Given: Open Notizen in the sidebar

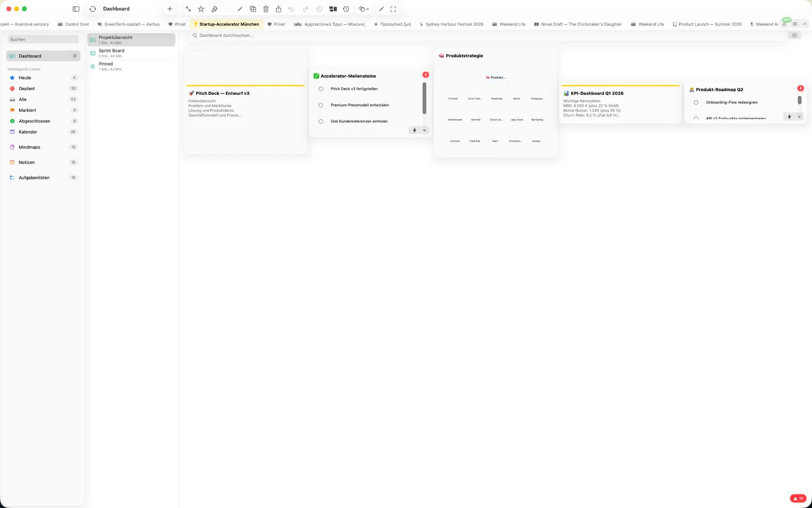Looking at the screenshot, I should [x=43, y=163].
